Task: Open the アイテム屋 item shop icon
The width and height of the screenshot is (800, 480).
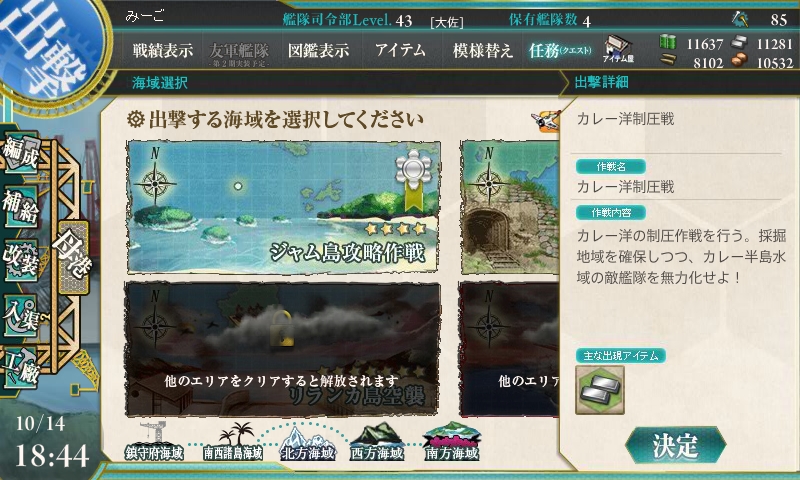Action: point(618,50)
